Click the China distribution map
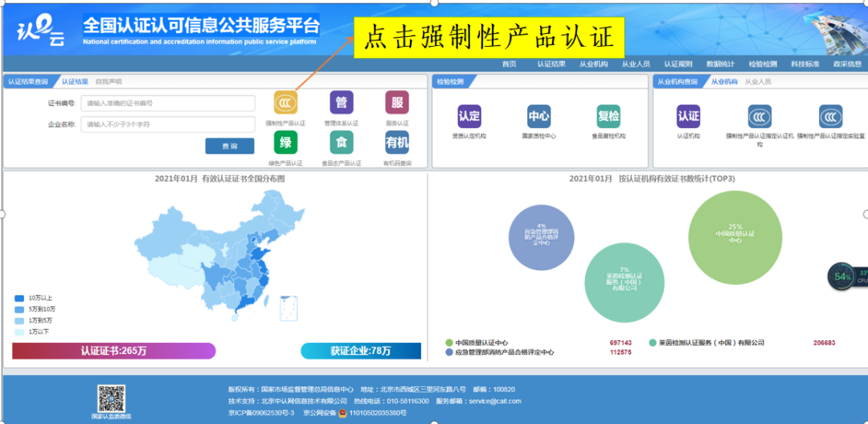This screenshot has height=424, width=868. (x=219, y=257)
